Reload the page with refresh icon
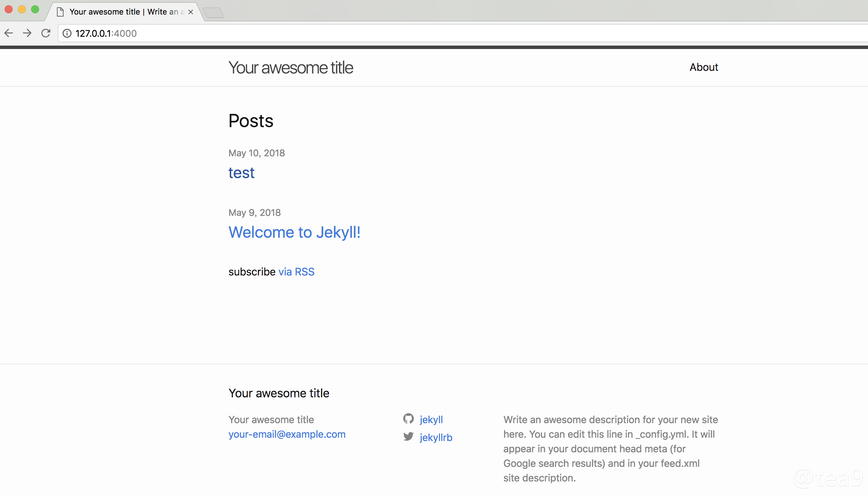 pyautogui.click(x=46, y=33)
